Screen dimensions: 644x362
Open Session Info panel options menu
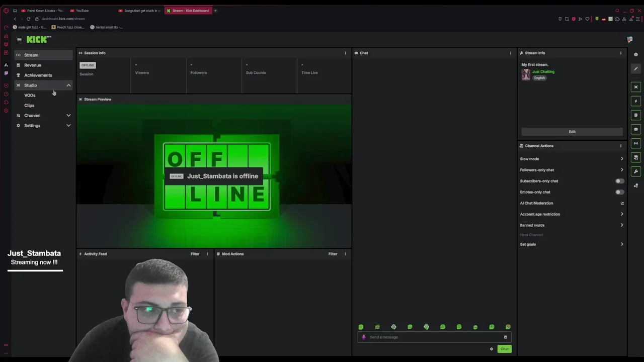pos(345,53)
